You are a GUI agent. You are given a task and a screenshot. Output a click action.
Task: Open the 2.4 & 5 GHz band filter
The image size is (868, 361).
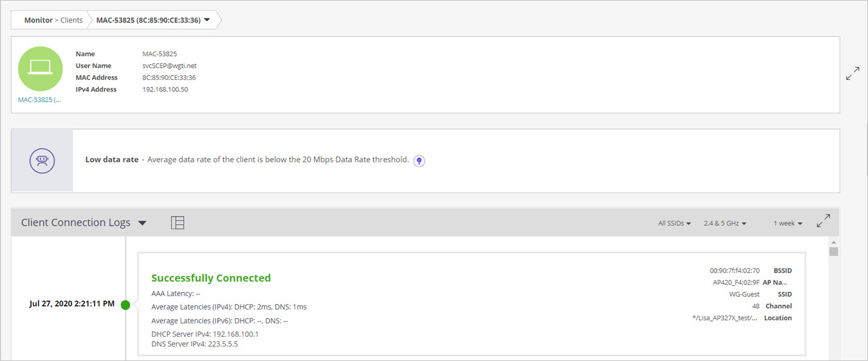pyautogui.click(x=725, y=223)
